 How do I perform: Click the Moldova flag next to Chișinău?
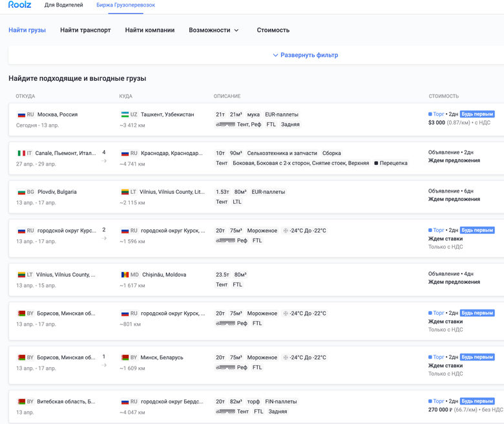coord(125,275)
